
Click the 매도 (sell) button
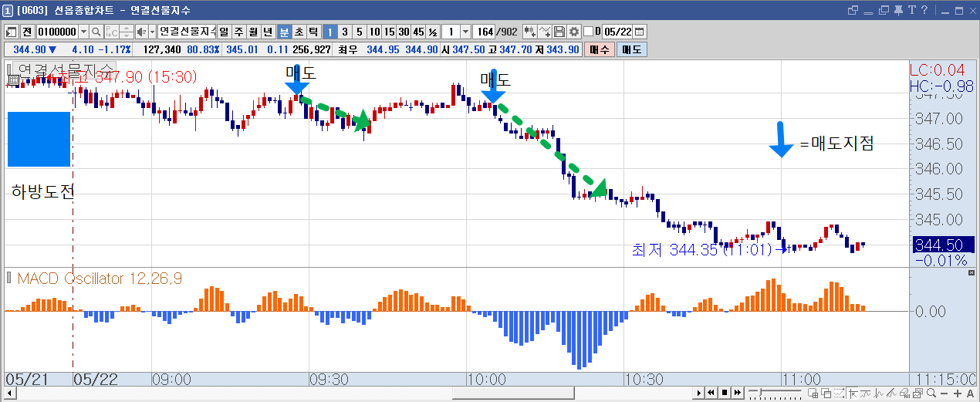tap(631, 49)
